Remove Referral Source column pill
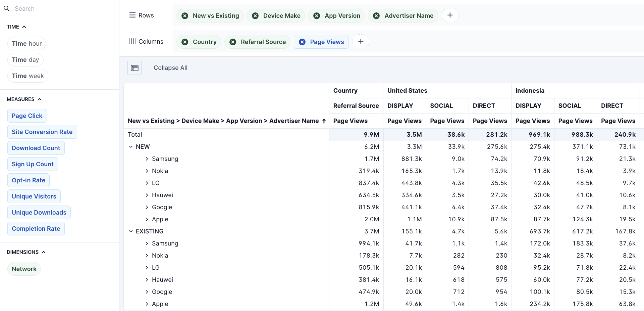The width and height of the screenshot is (644, 311). pos(233,42)
